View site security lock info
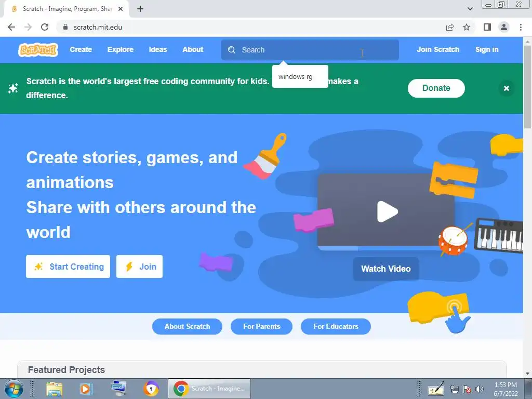This screenshot has width=532, height=399. (65, 27)
